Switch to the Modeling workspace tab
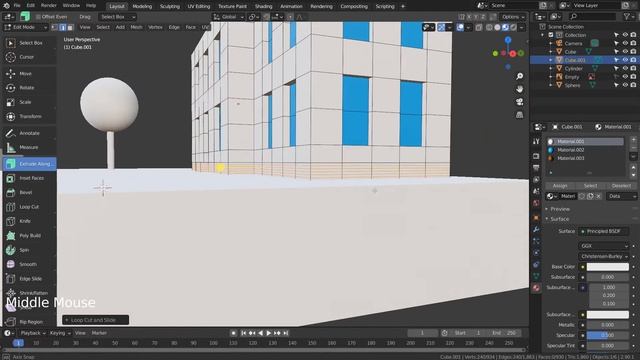The image size is (640, 360). tap(142, 6)
